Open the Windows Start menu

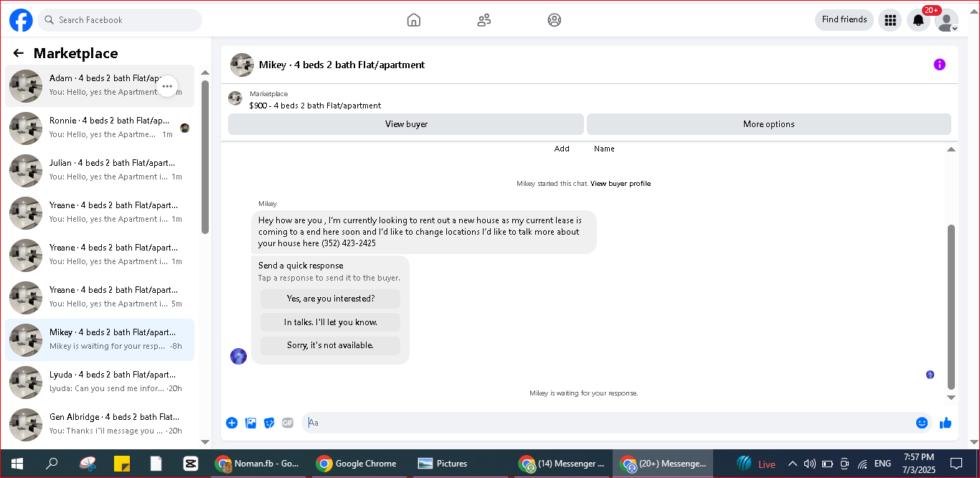click(17, 464)
